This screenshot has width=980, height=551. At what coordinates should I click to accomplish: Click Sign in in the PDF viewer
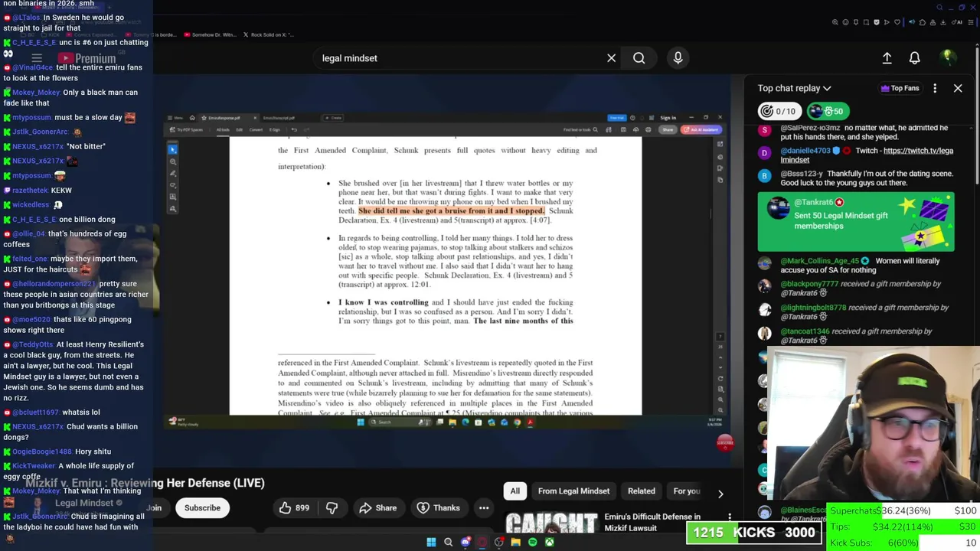[x=668, y=118]
